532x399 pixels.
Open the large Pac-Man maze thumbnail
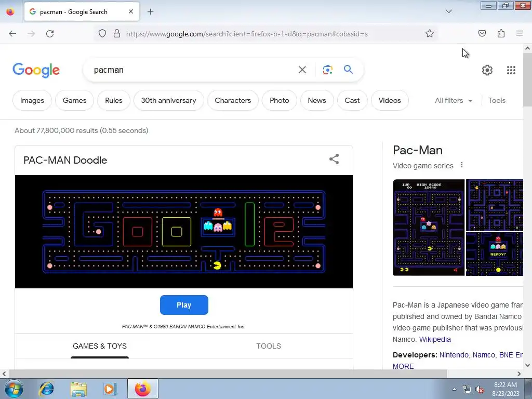(429, 228)
